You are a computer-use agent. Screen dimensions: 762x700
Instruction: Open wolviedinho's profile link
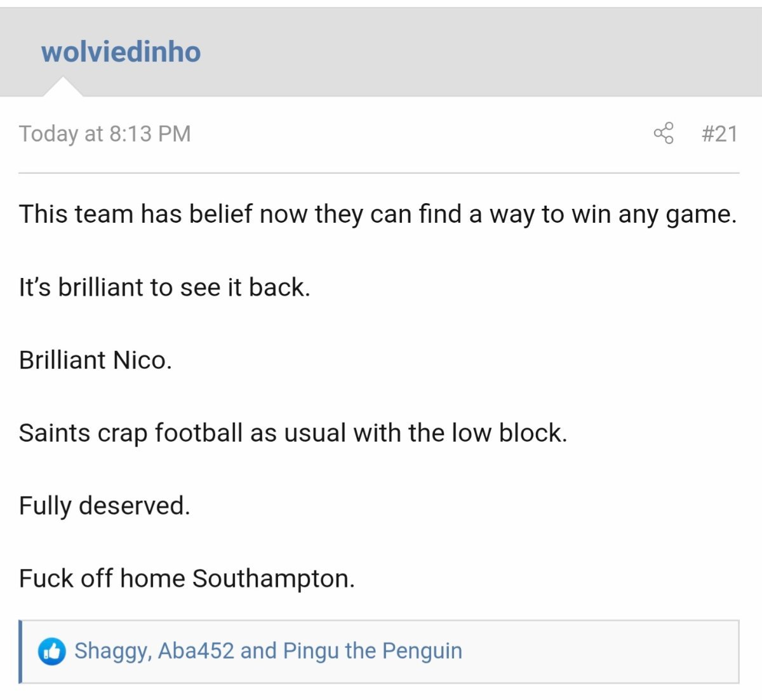(121, 51)
